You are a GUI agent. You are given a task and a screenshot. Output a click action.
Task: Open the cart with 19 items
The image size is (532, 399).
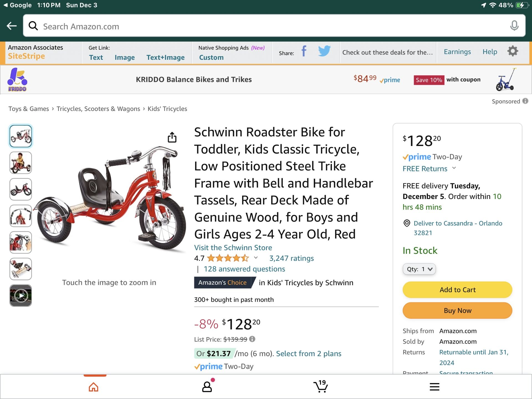click(321, 386)
